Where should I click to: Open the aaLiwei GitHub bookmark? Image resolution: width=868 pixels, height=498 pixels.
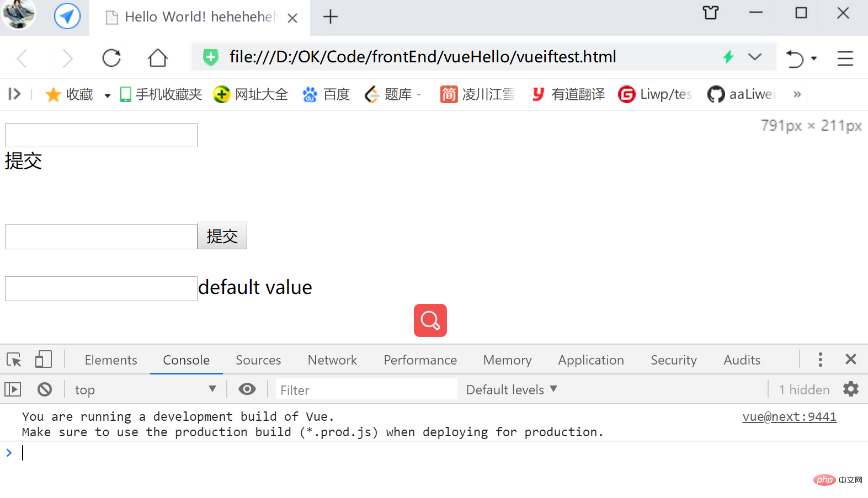pyautogui.click(x=741, y=94)
